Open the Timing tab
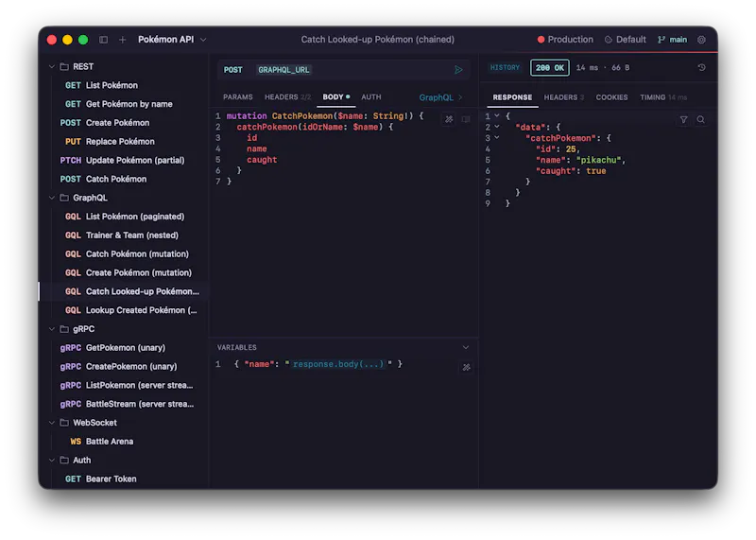 pos(663,97)
